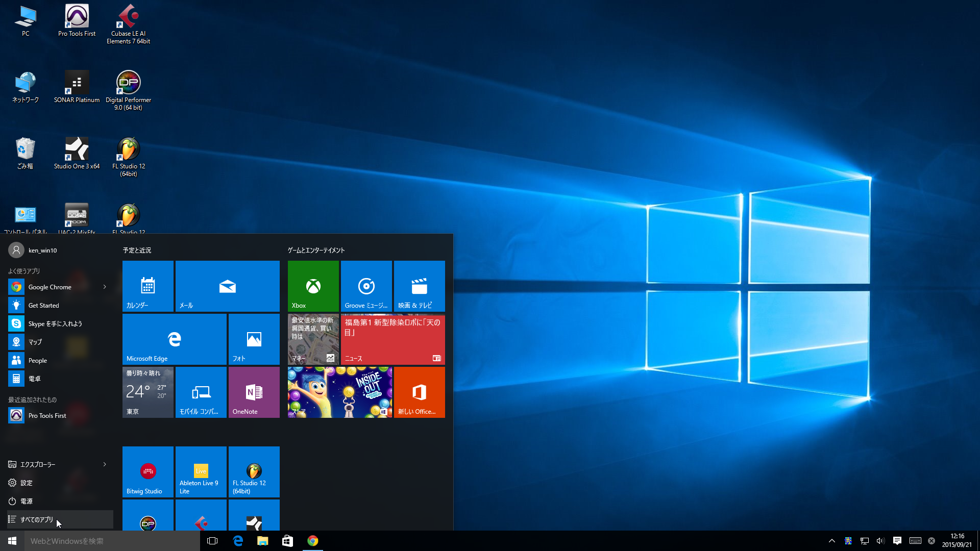Viewport: 980px width, 551px height.
Task: Open Pro Tools First desktop shortcut
Action: pyautogui.click(x=77, y=20)
